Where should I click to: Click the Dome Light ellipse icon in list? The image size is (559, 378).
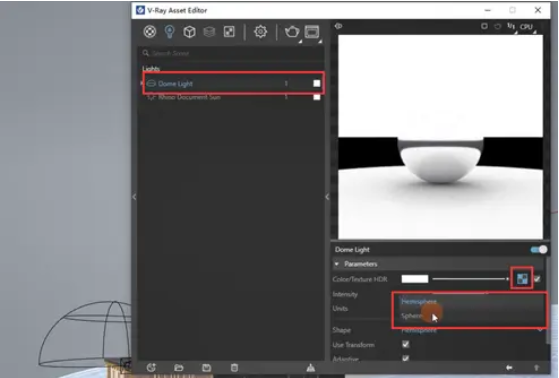click(151, 83)
